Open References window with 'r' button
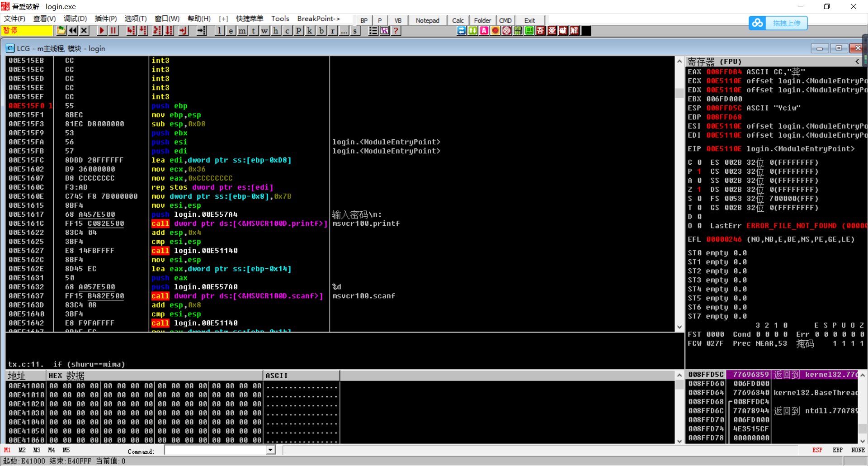The height and width of the screenshot is (466, 868). click(x=332, y=31)
